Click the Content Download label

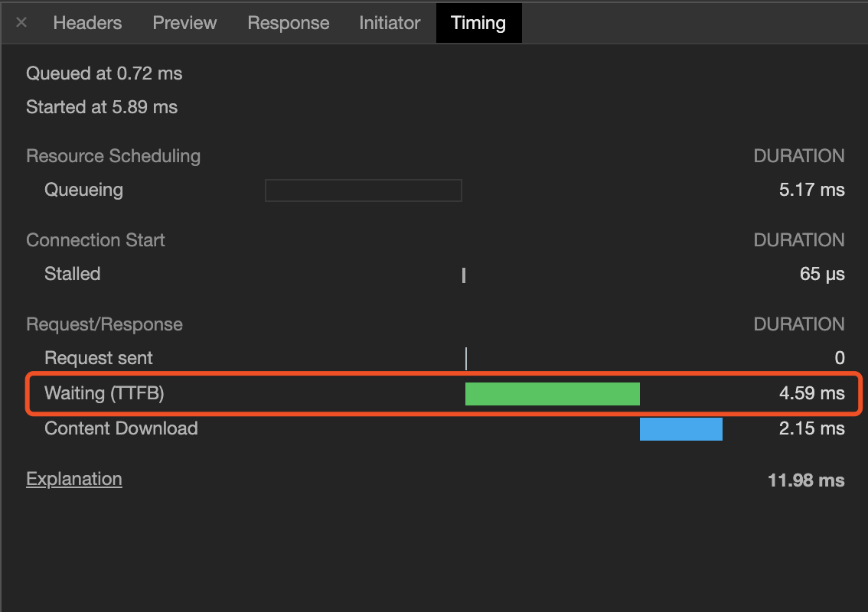121,428
